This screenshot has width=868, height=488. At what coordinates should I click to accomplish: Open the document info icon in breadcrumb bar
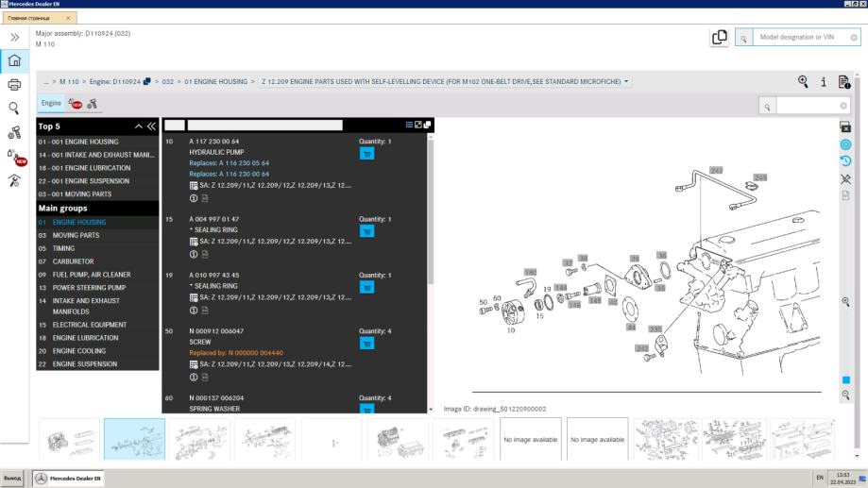(x=843, y=82)
